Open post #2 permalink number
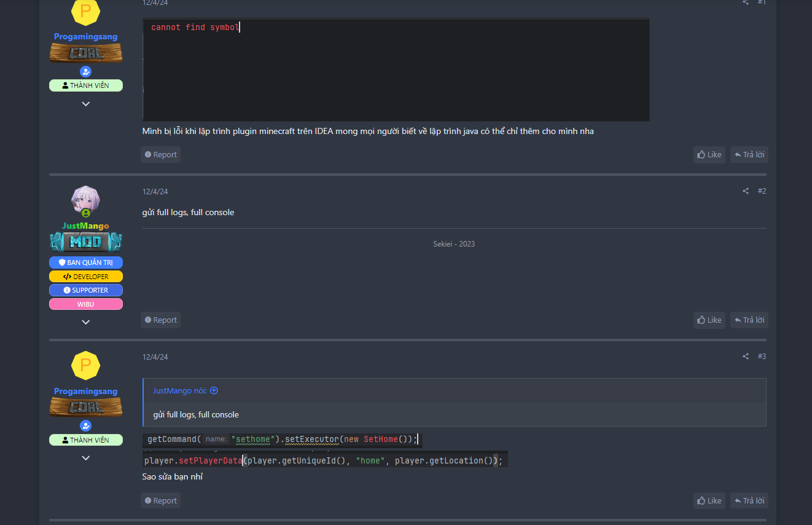Viewport: 812px width, 525px height. pos(762,191)
